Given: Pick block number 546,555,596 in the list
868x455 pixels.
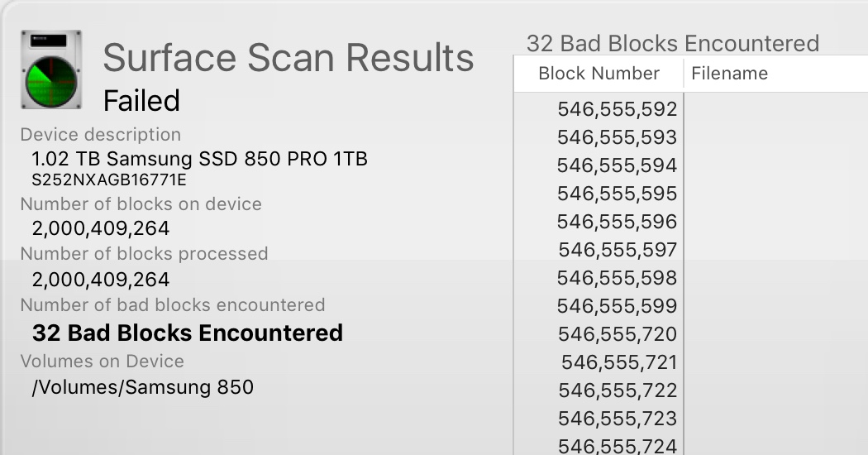Looking at the screenshot, I should (617, 222).
